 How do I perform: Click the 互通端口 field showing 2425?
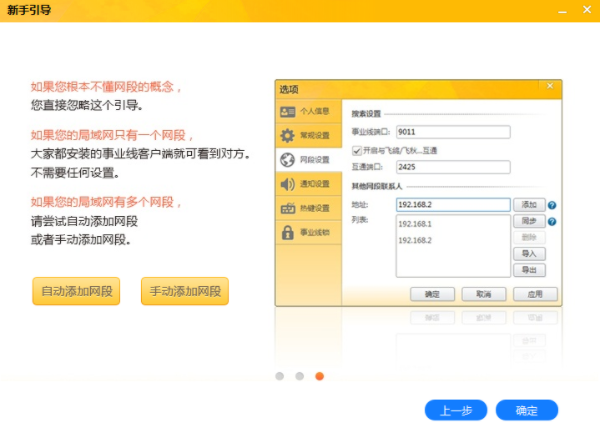[x=453, y=167]
